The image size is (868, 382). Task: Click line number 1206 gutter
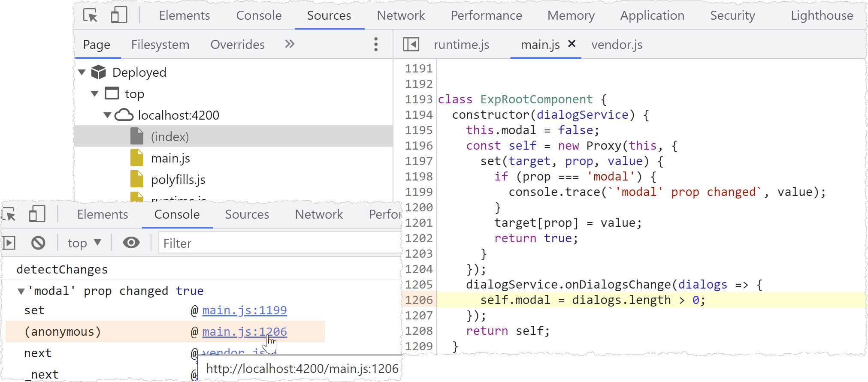click(x=419, y=300)
